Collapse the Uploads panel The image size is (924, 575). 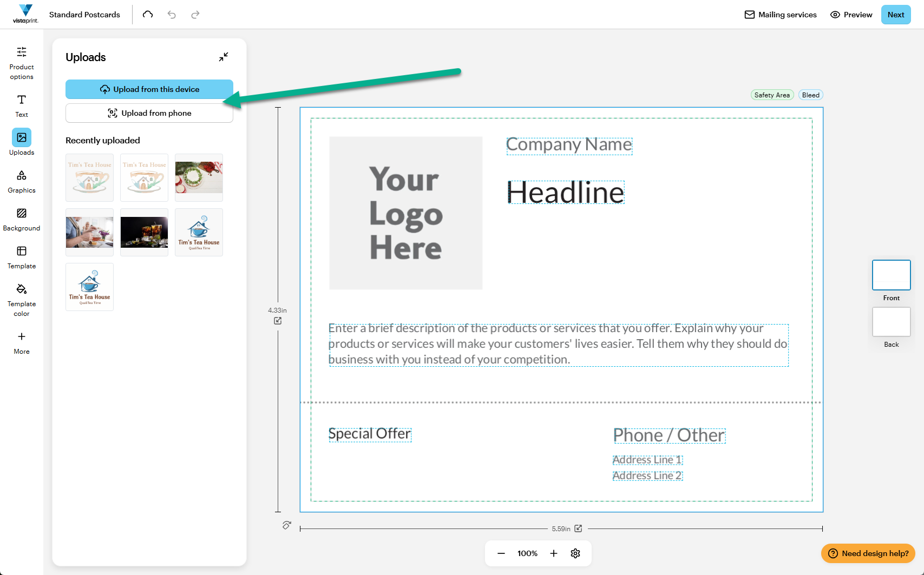tap(224, 57)
